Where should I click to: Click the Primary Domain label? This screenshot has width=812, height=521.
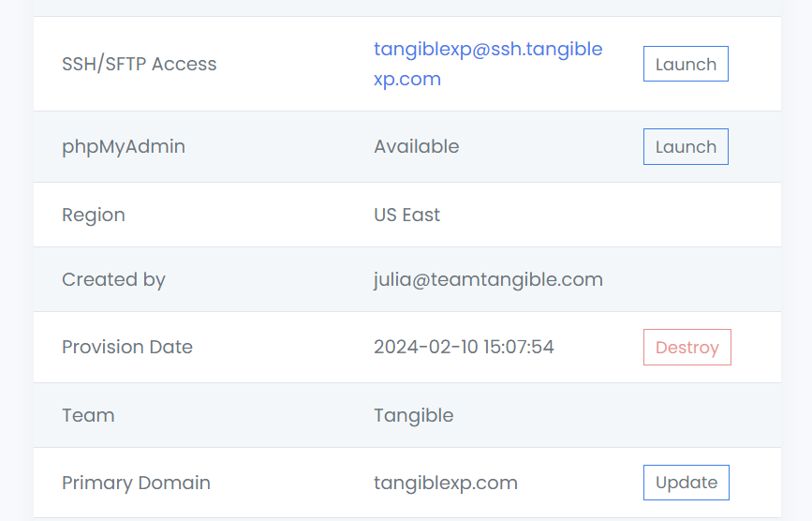click(136, 483)
